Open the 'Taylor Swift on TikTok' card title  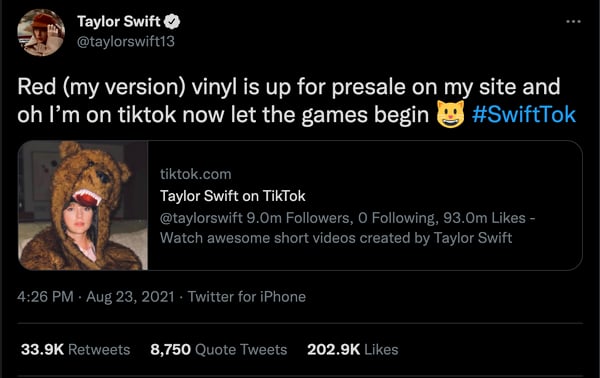click(x=233, y=196)
